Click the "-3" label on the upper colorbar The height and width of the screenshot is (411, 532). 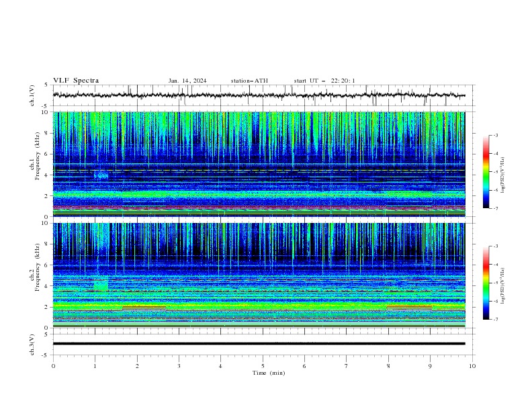click(x=495, y=135)
